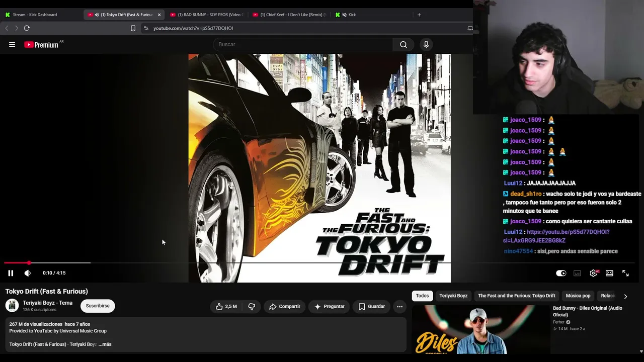Go back in browser history
The height and width of the screenshot is (362, 644).
pyautogui.click(x=7, y=28)
